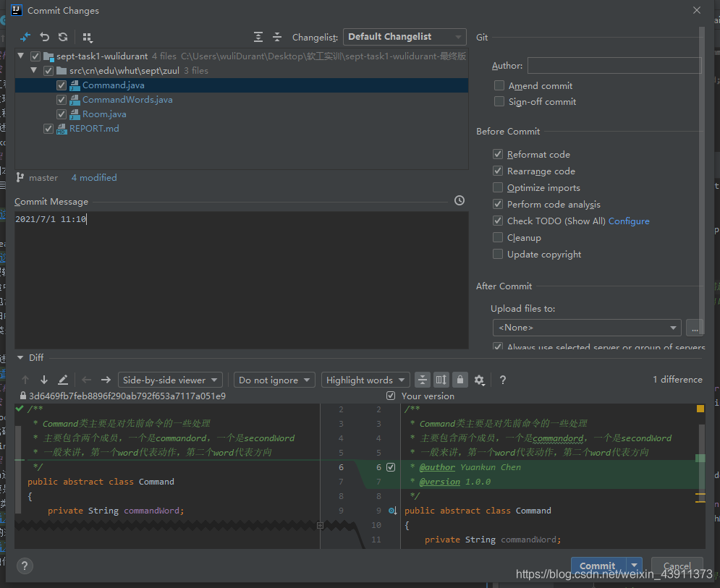
Task: Click Collapse All icon above file tree
Action: [x=277, y=37]
